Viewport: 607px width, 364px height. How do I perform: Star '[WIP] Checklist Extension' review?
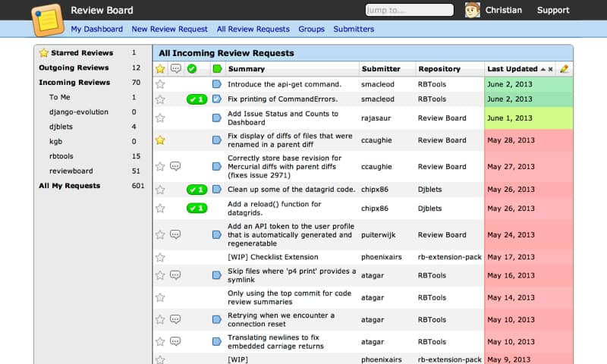point(160,257)
